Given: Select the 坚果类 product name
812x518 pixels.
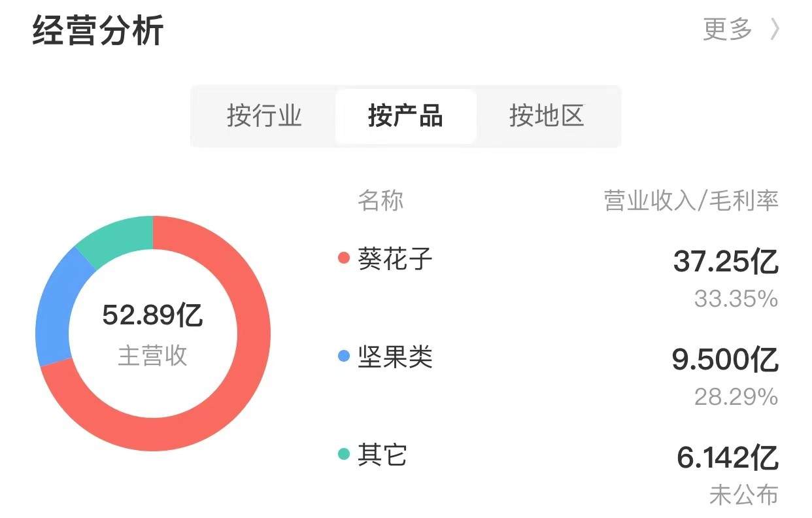Looking at the screenshot, I should click(395, 357).
